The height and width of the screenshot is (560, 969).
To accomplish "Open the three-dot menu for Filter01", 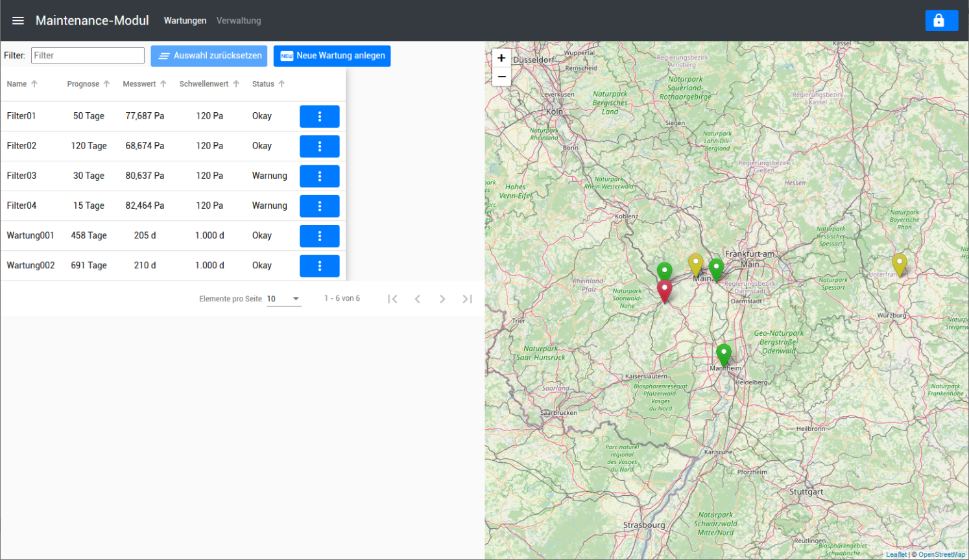I will click(319, 117).
